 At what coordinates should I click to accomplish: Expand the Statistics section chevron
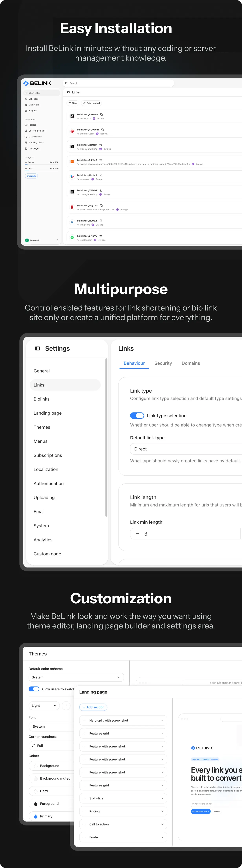click(x=162, y=798)
